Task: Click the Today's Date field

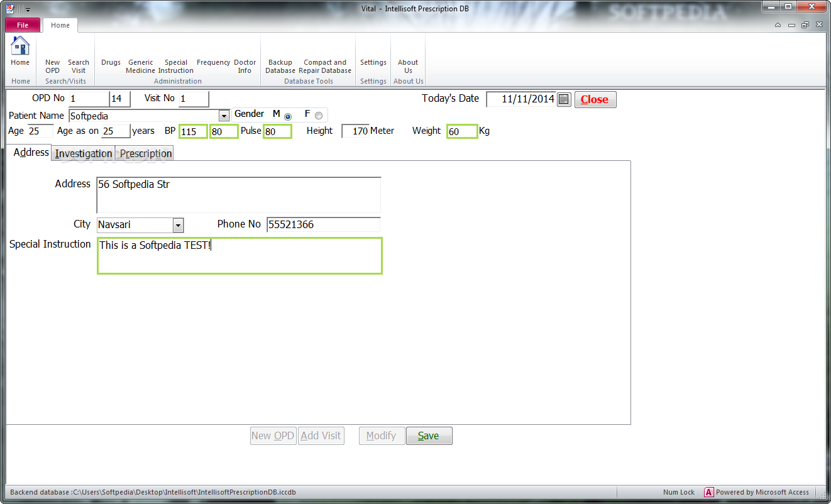Action: (x=521, y=99)
